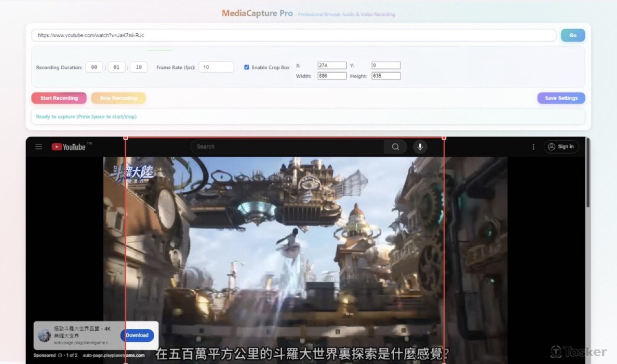
Task: Click the Go button
Action: tap(573, 35)
